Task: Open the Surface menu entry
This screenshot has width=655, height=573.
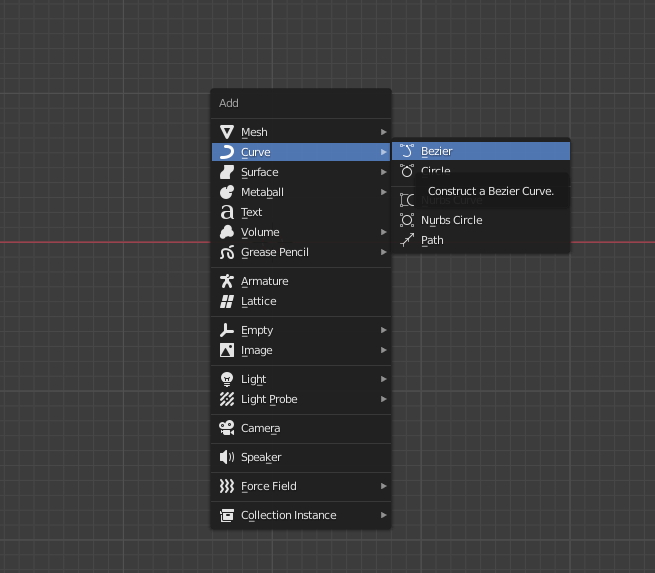Action: tap(301, 172)
